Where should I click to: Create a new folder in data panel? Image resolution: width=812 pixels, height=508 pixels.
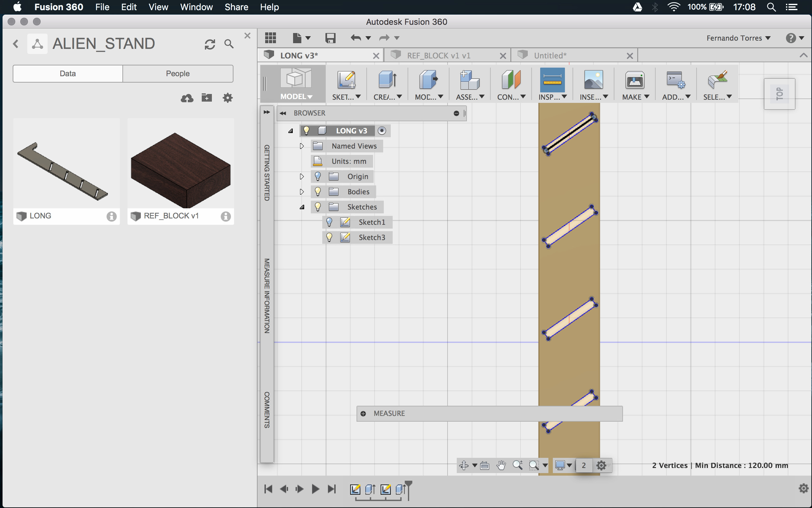click(207, 98)
